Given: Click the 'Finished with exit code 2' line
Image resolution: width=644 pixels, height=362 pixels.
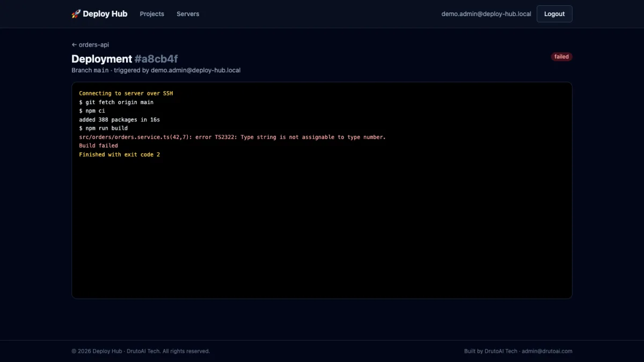Looking at the screenshot, I should [x=119, y=154].
